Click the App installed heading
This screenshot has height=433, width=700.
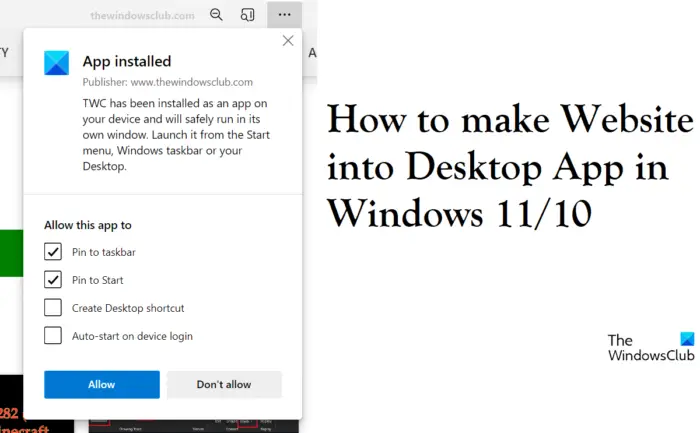coord(127,61)
